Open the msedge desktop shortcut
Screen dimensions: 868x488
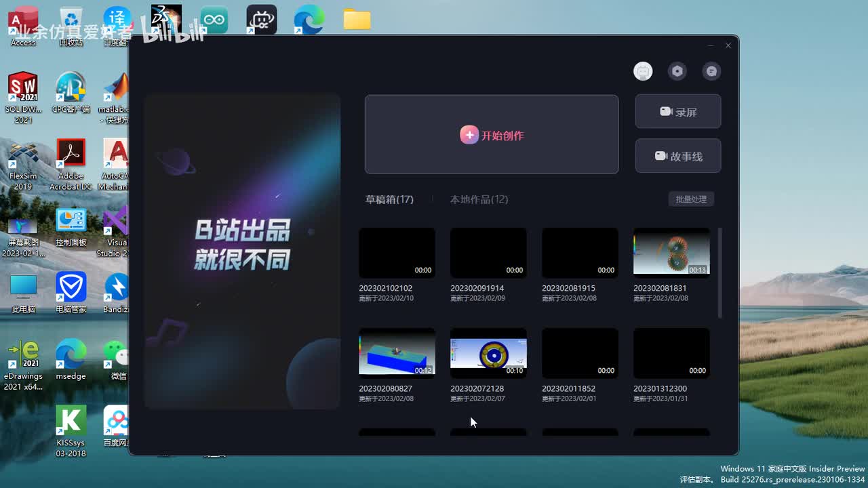[x=71, y=360]
